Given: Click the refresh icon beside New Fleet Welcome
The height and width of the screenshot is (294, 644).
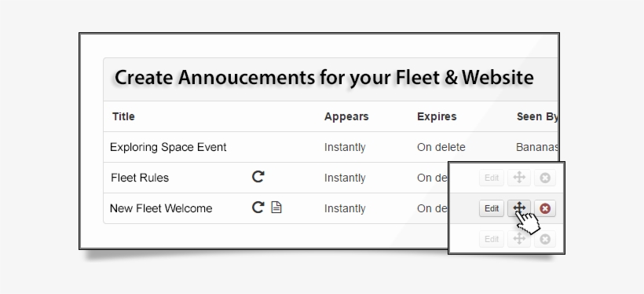Looking at the screenshot, I should (x=258, y=208).
